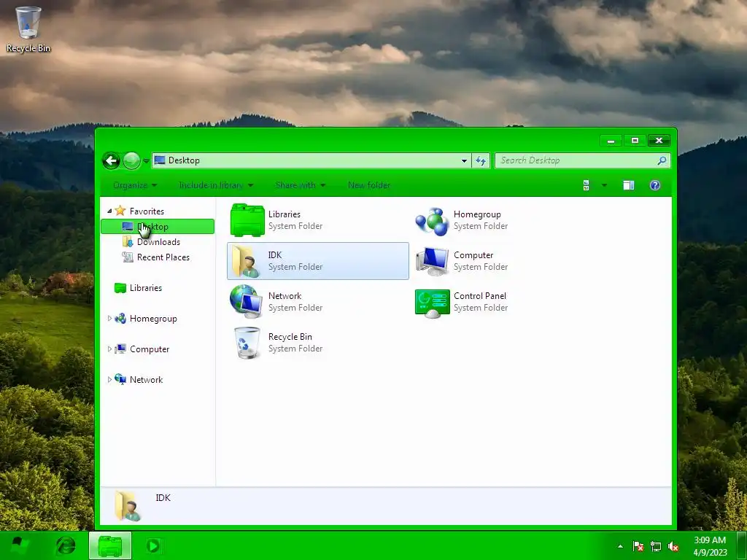747x560 pixels.
Task: Open the Include in library menu
Action: pos(216,185)
